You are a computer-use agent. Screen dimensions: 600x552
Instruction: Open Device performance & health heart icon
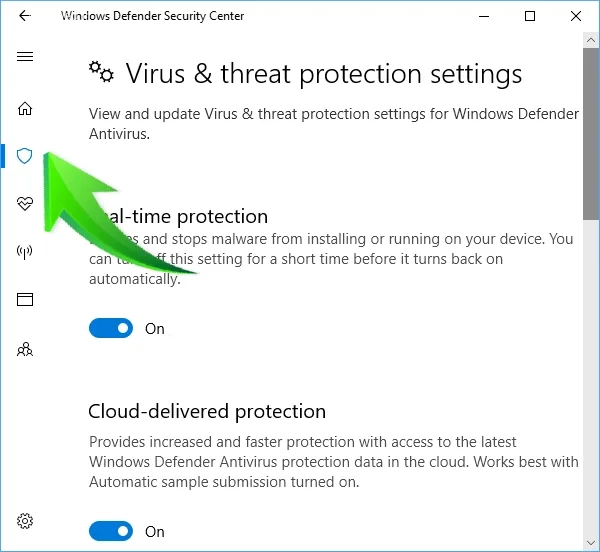(x=25, y=204)
